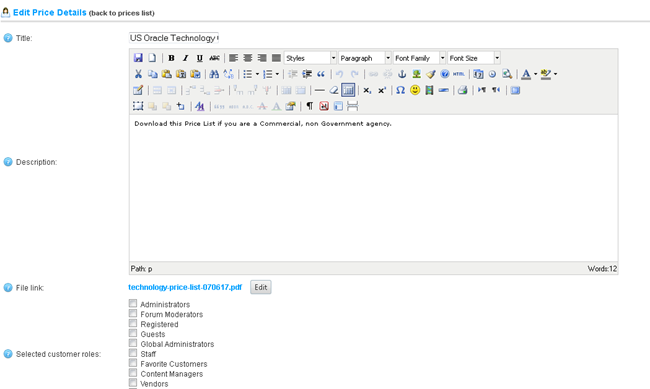Toggle strikethrough formatting

[214, 58]
